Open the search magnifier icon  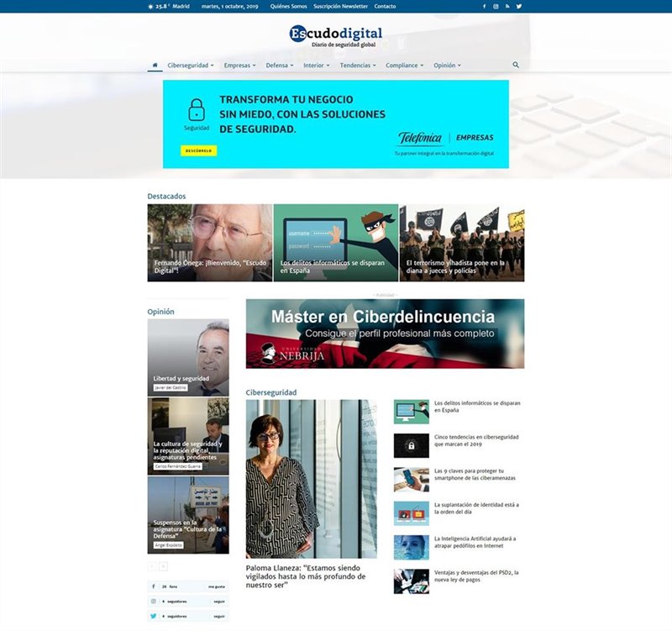click(x=516, y=65)
